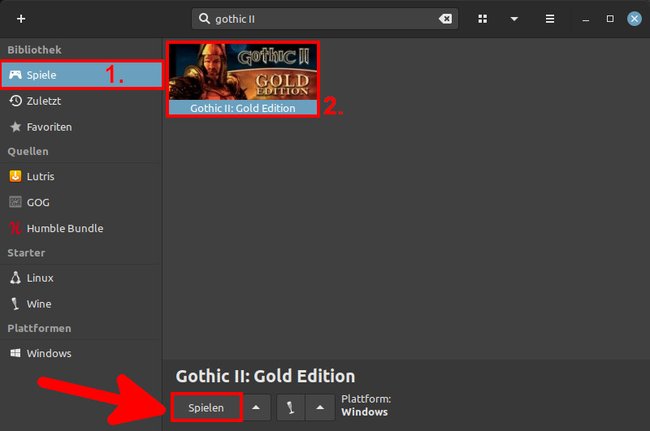Expand the arrow next to Wine button
650x431 pixels.
[x=320, y=408]
